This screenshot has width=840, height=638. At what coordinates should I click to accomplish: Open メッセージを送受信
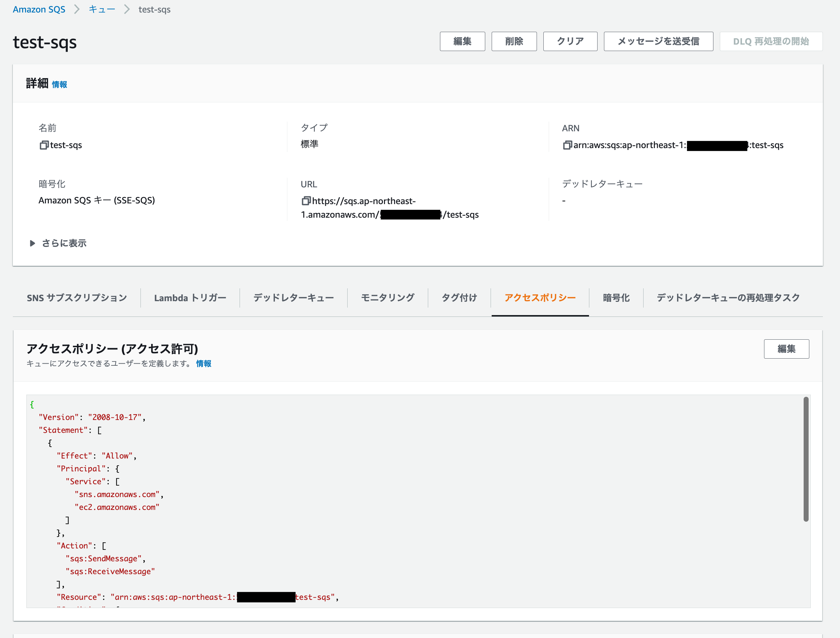click(659, 41)
